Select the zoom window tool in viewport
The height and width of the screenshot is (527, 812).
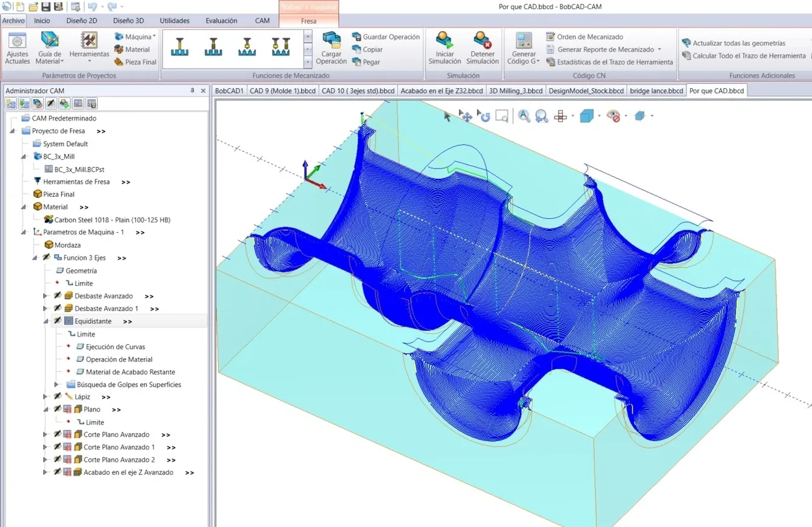502,116
